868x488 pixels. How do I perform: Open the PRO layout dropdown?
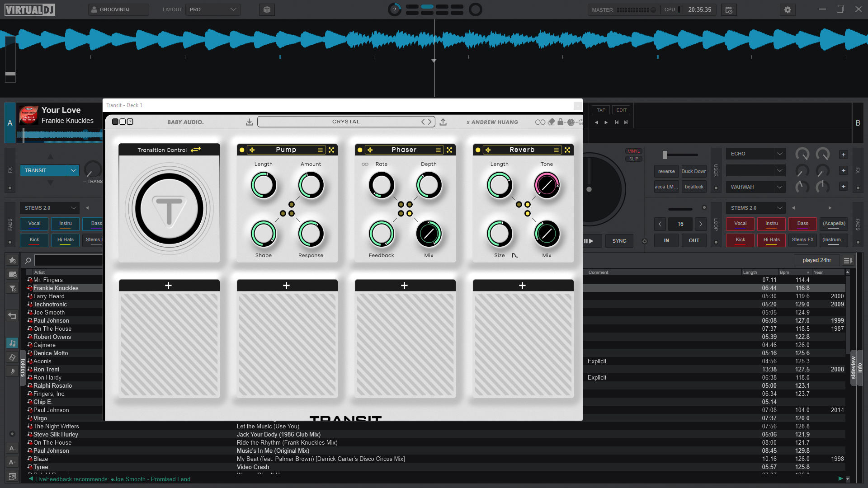[x=213, y=9]
